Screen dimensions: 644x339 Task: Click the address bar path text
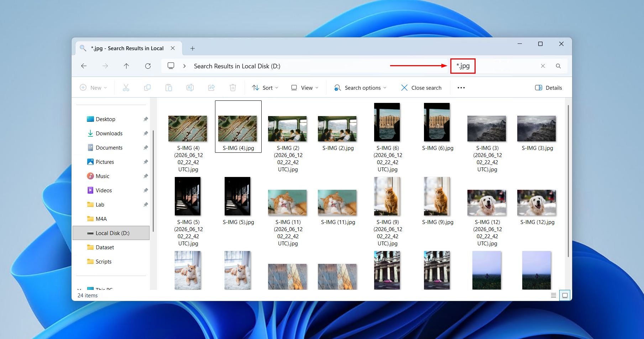point(237,66)
